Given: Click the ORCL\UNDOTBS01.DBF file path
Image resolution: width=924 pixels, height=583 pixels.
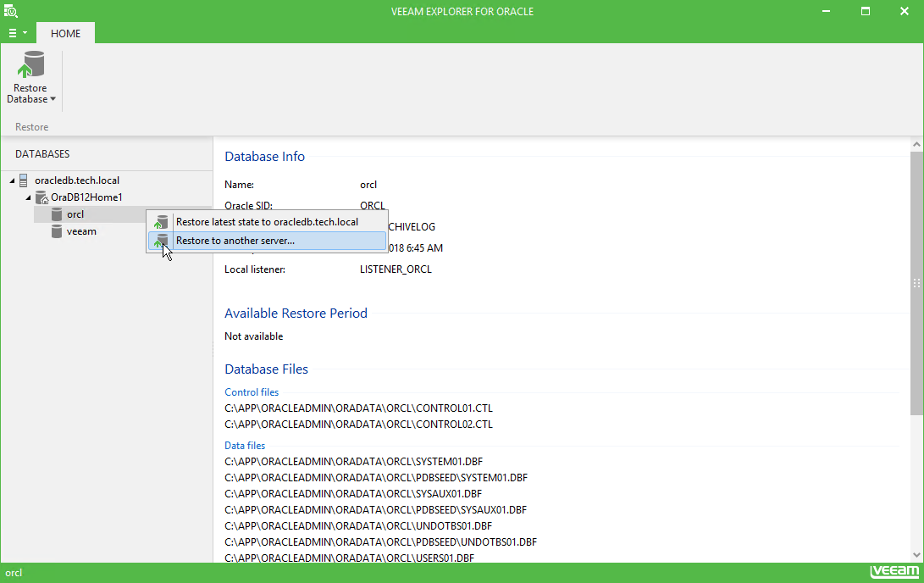Looking at the screenshot, I should (x=358, y=526).
